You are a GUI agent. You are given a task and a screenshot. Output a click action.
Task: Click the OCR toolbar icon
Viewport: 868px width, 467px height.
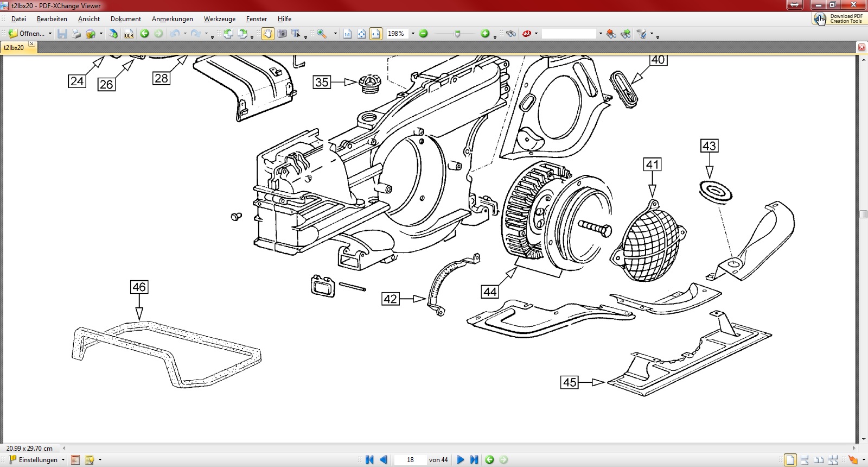click(129, 34)
